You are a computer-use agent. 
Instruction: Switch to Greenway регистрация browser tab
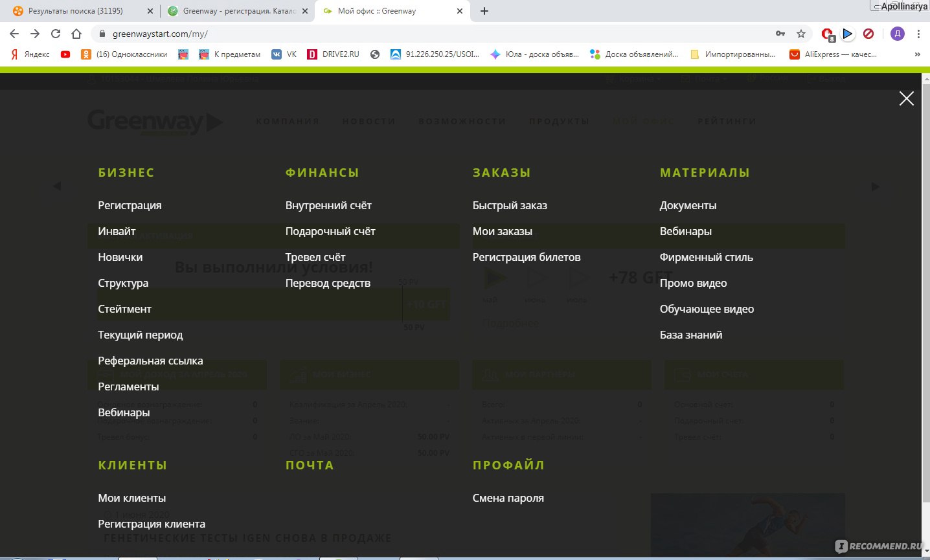(x=239, y=11)
